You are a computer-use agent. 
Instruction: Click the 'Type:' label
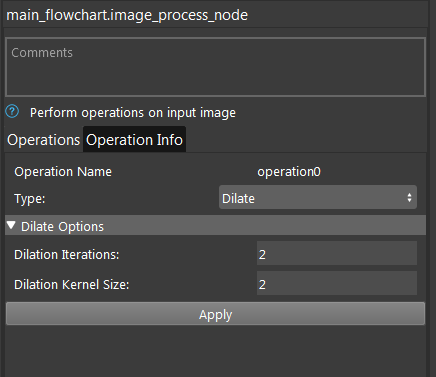click(30, 199)
